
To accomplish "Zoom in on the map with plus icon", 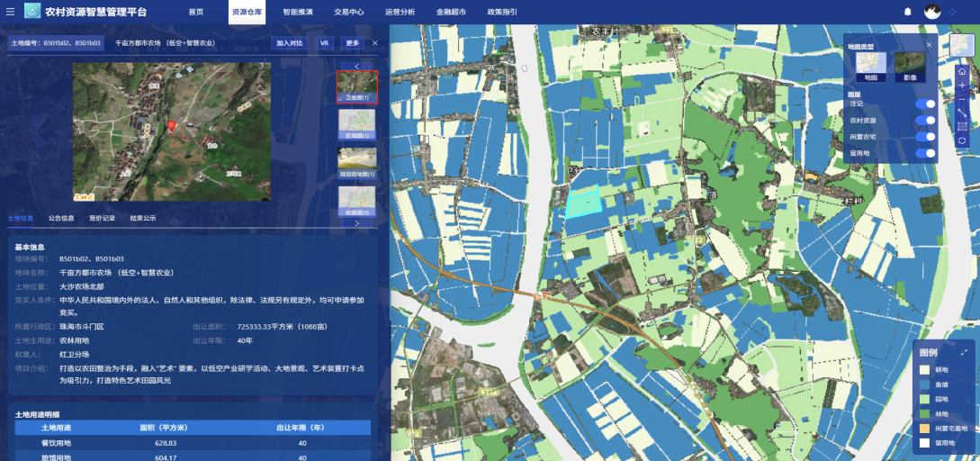I will (962, 86).
